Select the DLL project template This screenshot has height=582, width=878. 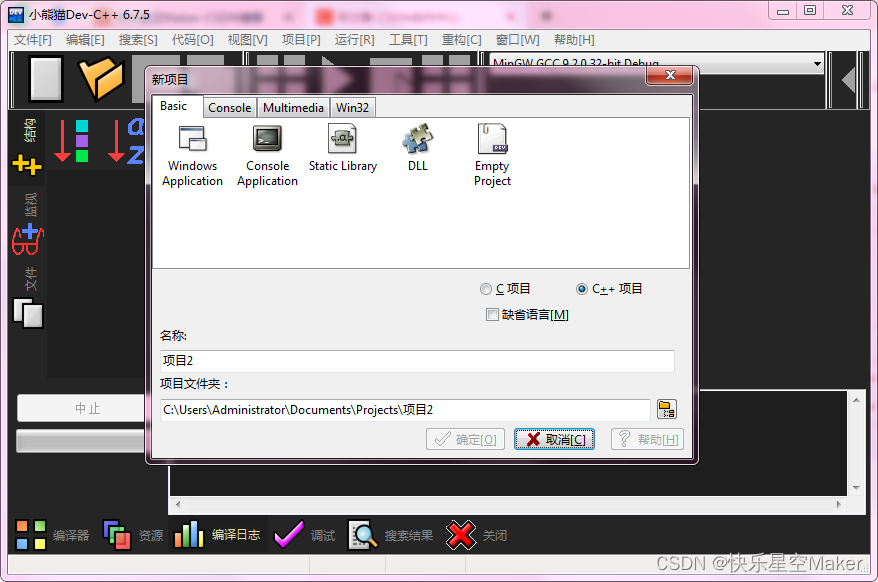(x=418, y=148)
